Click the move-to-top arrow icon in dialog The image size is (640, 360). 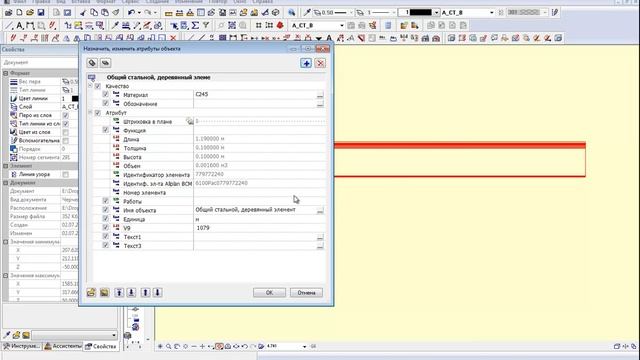tap(119, 292)
